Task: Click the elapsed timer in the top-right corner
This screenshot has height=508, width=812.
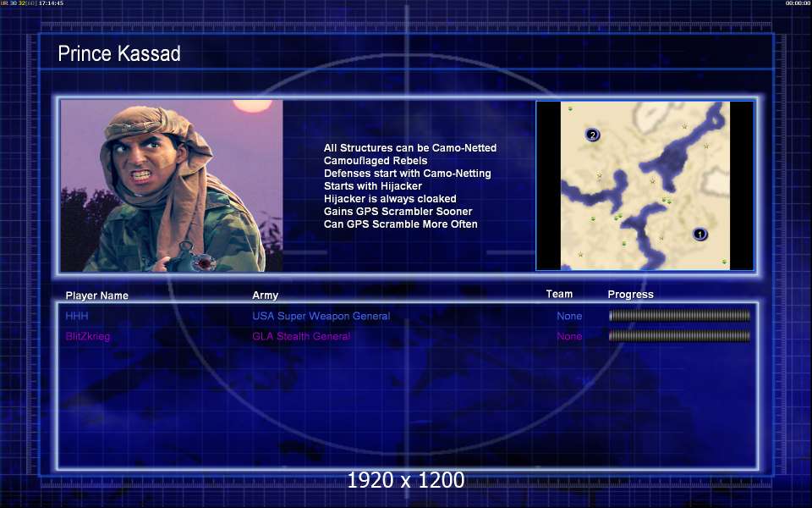Action: point(798,3)
